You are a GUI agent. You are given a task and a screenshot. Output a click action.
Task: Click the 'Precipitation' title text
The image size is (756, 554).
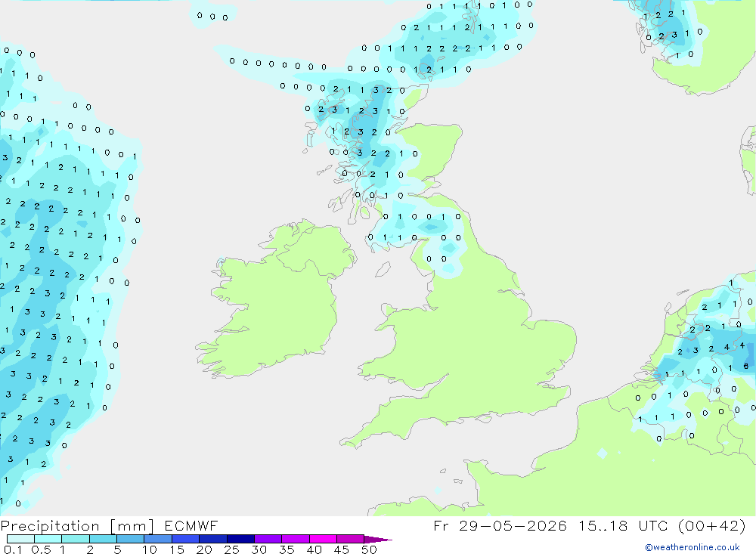(50, 526)
